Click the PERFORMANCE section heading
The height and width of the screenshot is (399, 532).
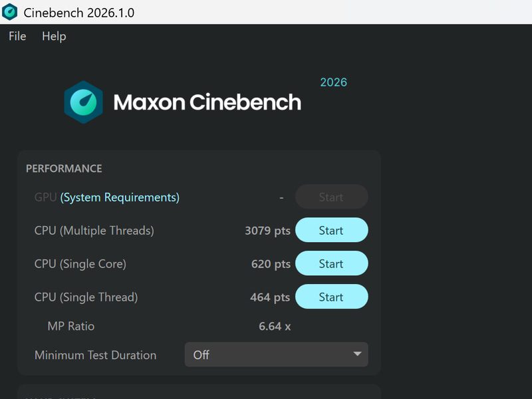point(64,169)
